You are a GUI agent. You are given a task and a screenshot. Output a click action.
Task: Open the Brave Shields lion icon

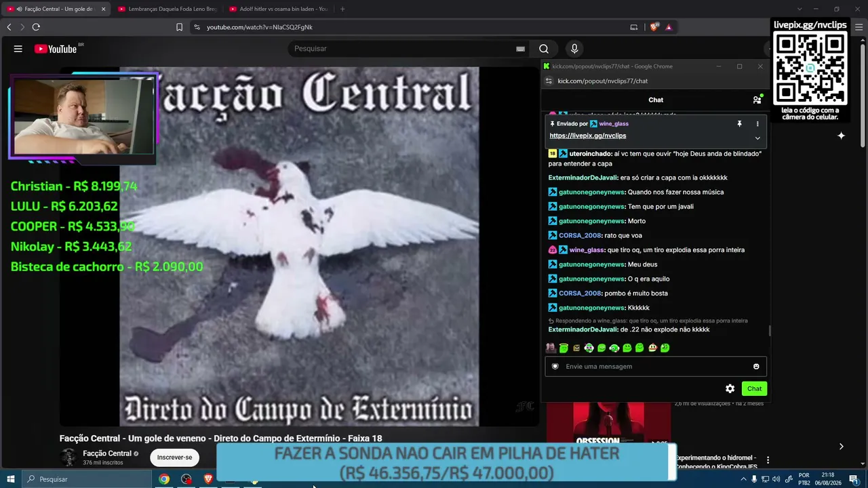click(654, 27)
